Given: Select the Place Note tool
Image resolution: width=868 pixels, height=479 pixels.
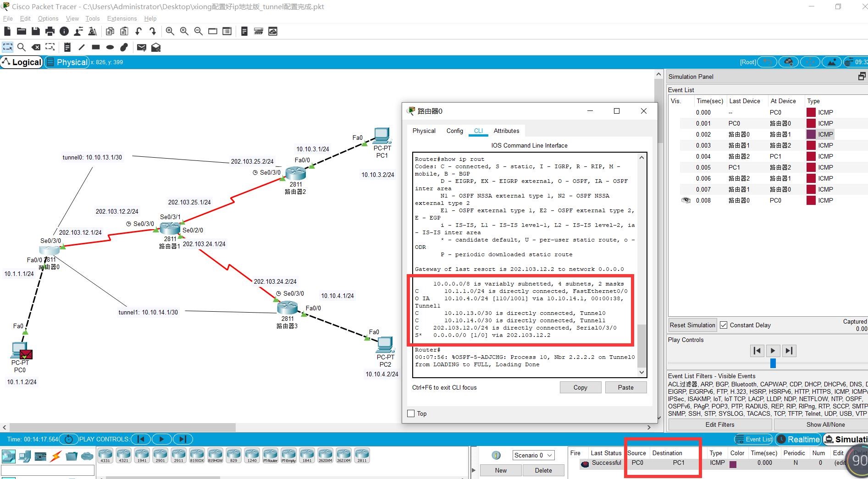Looking at the screenshot, I should (67, 47).
